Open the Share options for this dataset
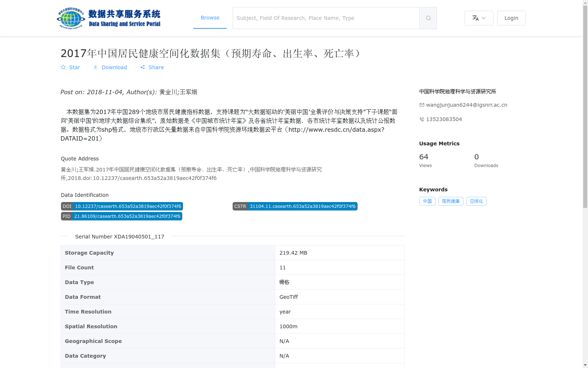 [152, 67]
